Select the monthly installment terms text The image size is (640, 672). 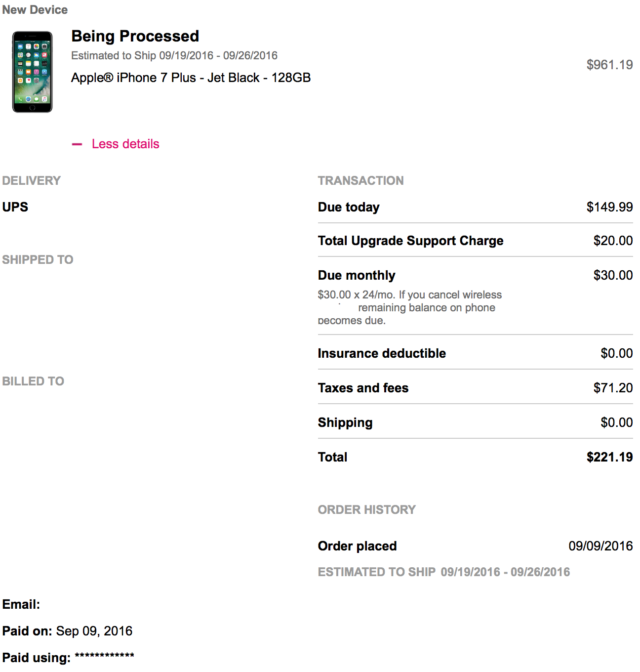click(x=409, y=307)
